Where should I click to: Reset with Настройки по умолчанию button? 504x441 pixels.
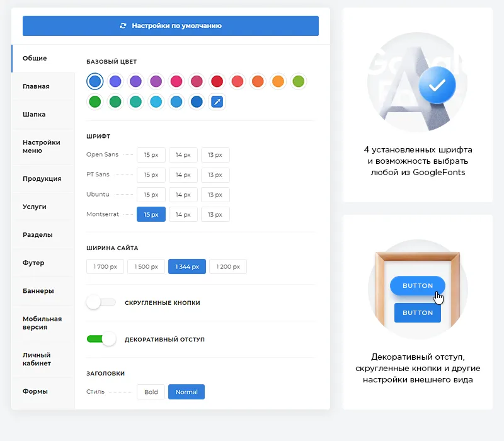(171, 26)
